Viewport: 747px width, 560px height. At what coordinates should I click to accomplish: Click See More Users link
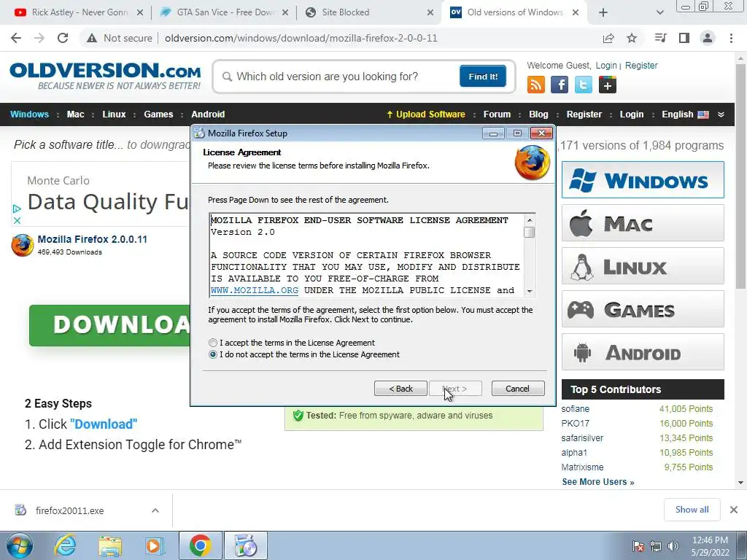(x=598, y=482)
